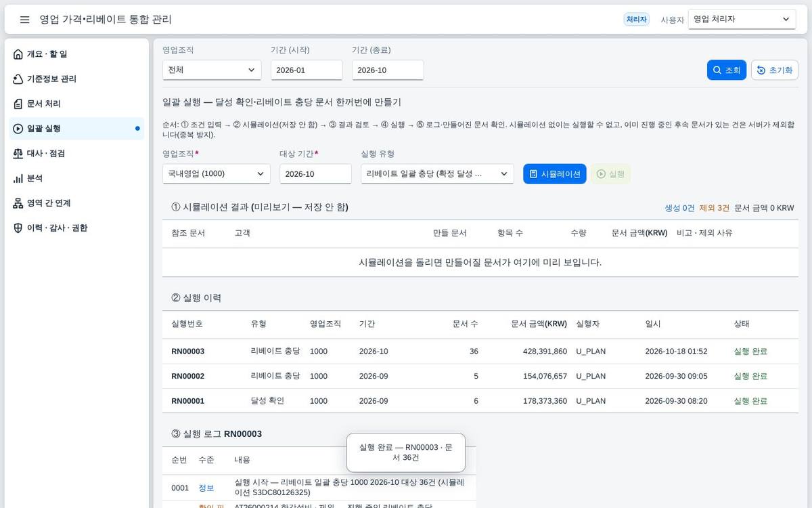Image resolution: width=812 pixels, height=508 pixels.
Task: Click 달성 확인 type in RN00001 row
Action: [x=267, y=401]
